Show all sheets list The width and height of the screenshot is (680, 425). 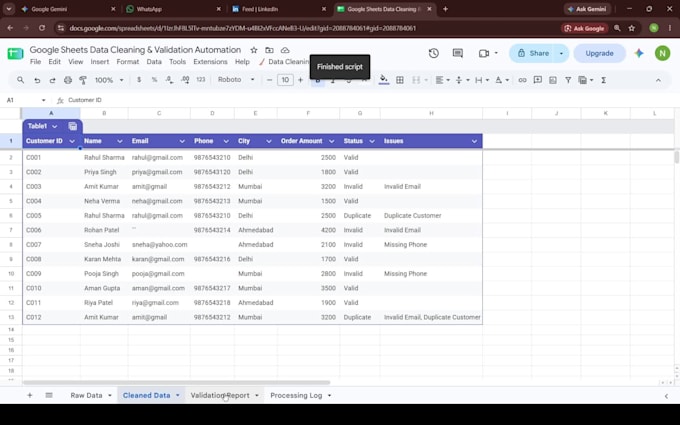tap(49, 395)
